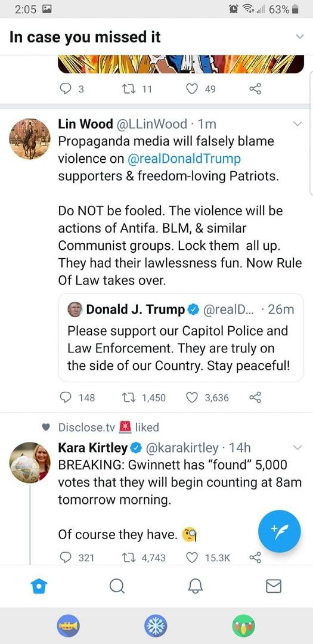Share Lin Wood's tweet
Screen dimensions: 313x644
pyautogui.click(x=255, y=398)
